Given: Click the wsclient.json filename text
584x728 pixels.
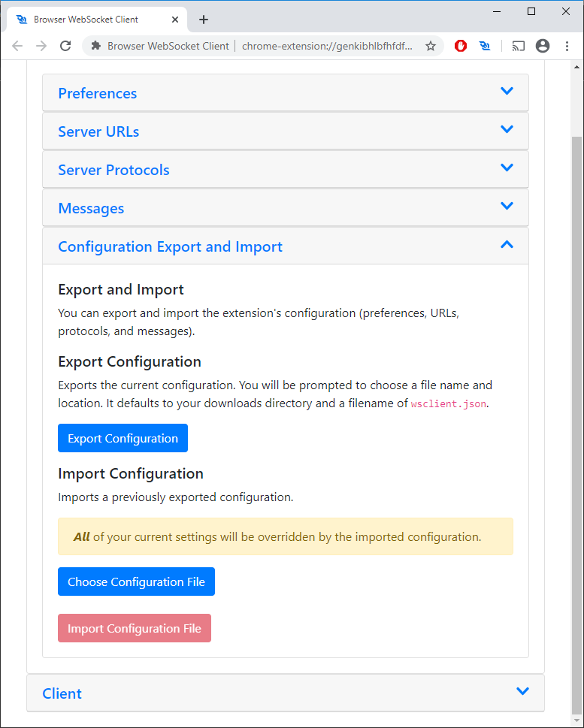Looking at the screenshot, I should [x=449, y=403].
